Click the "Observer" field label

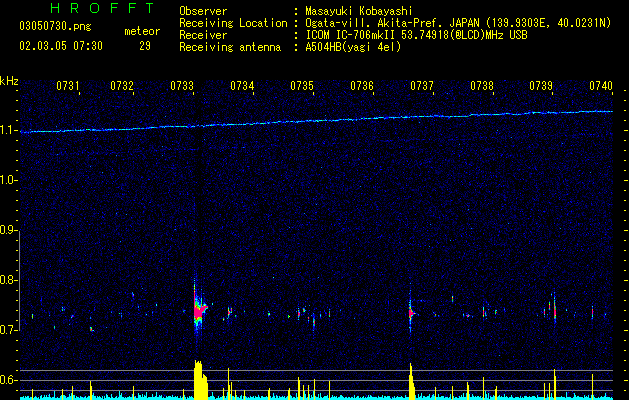pyautogui.click(x=203, y=11)
